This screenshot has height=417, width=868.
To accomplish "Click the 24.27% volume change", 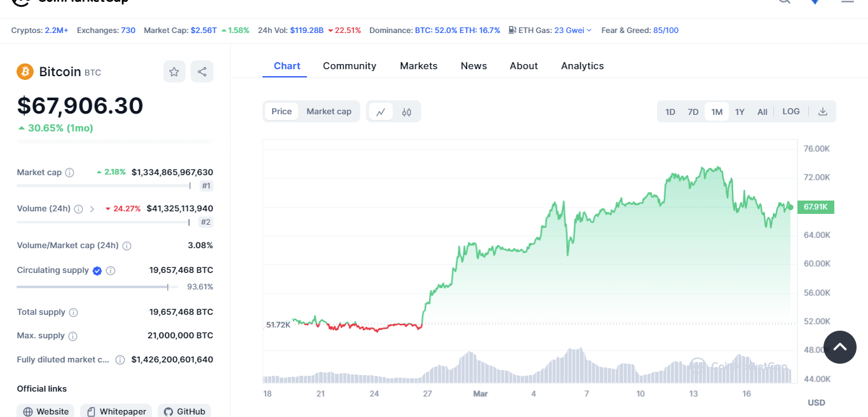I will pyautogui.click(x=123, y=209).
